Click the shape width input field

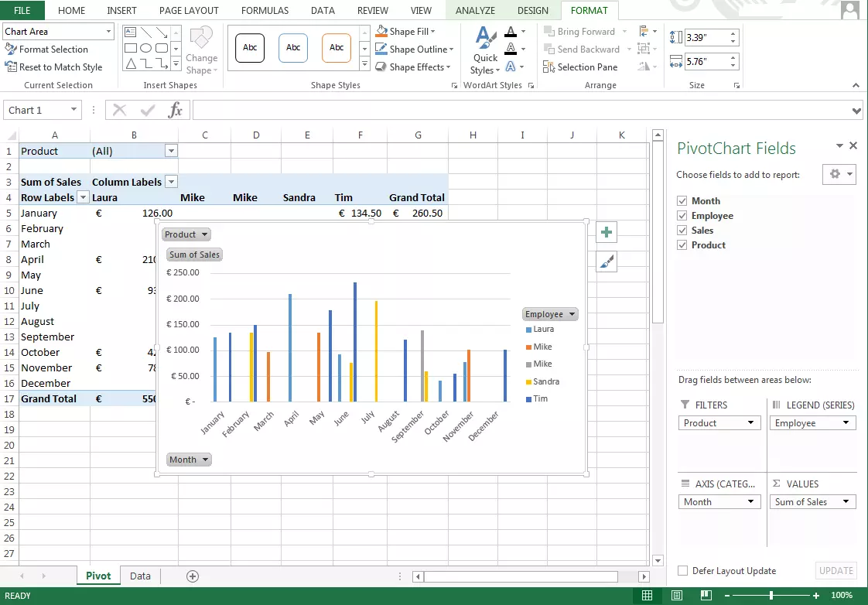(x=707, y=61)
